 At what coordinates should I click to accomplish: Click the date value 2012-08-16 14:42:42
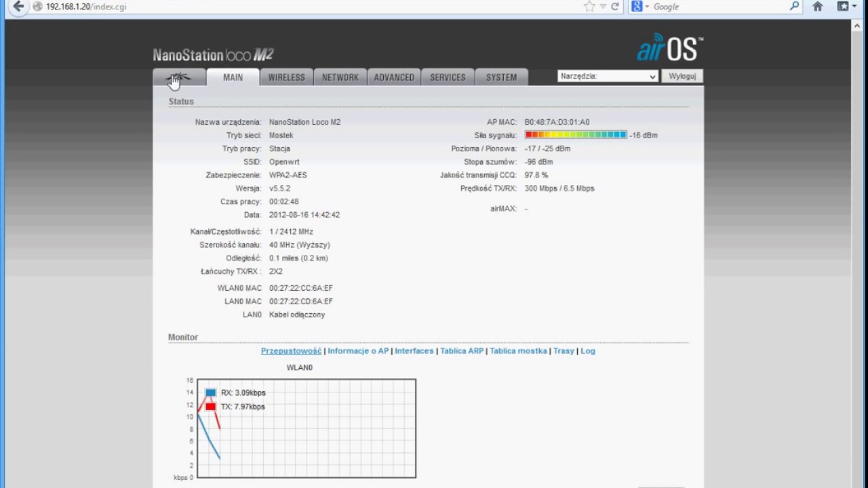304,215
